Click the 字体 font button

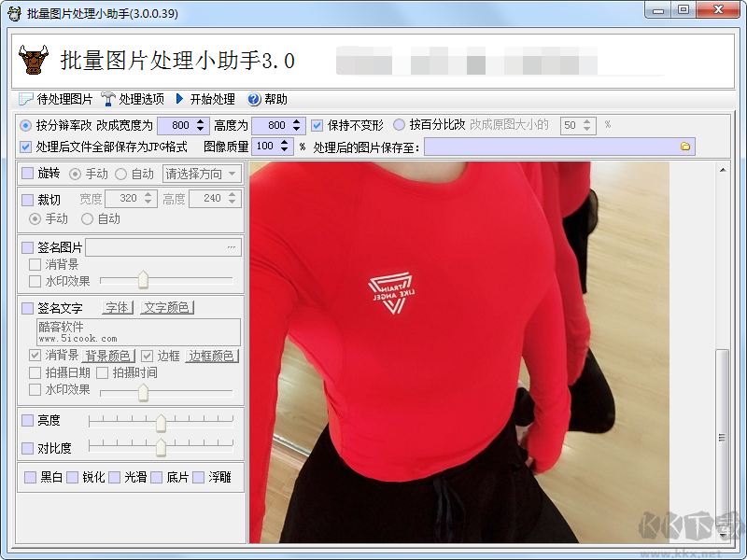pos(117,308)
